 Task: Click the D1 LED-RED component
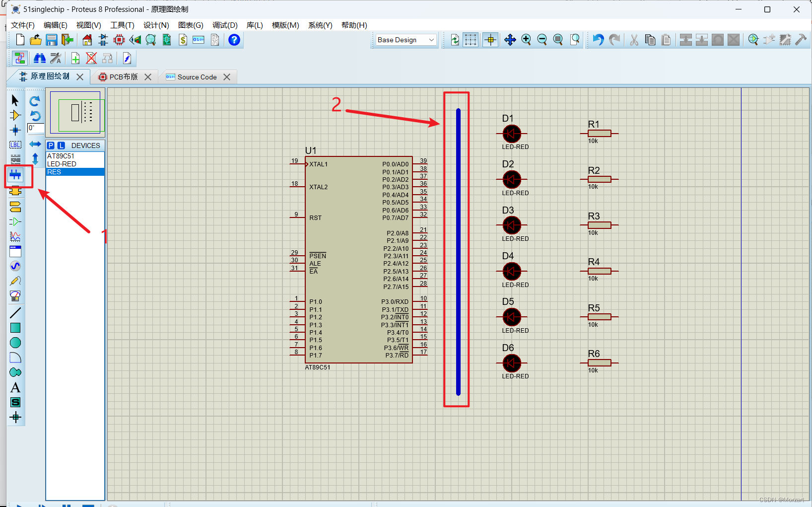point(512,134)
